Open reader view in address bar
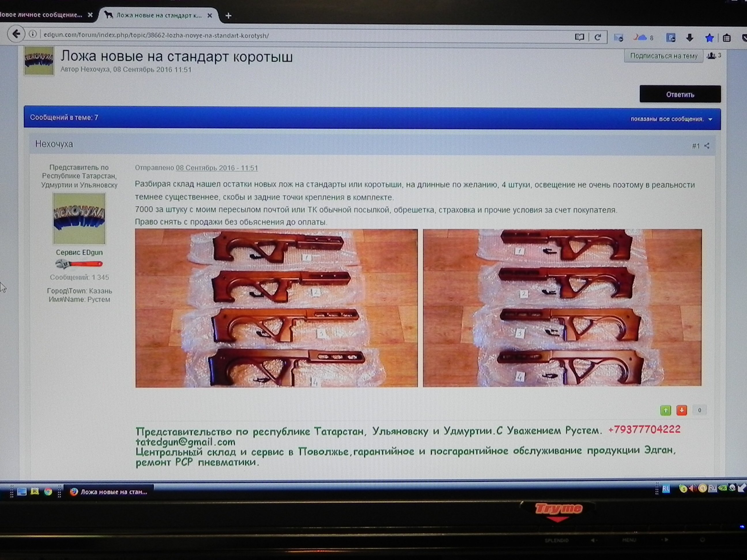This screenshot has width=747, height=560. click(579, 37)
